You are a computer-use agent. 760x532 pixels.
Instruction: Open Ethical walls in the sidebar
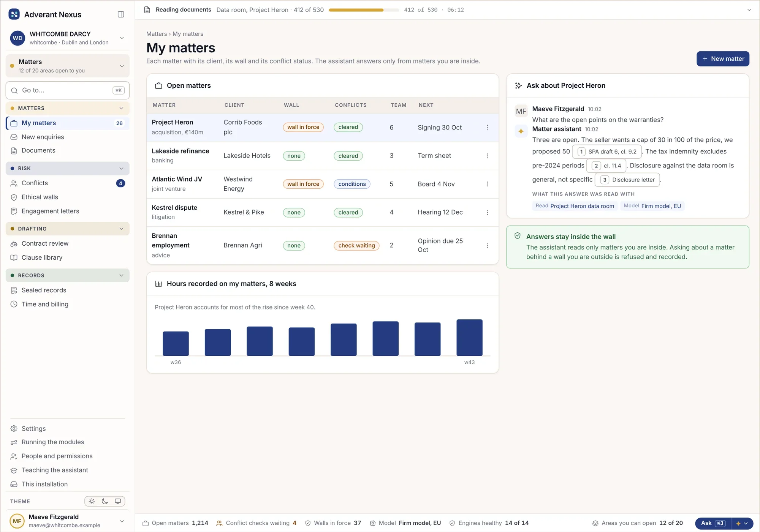click(68, 197)
